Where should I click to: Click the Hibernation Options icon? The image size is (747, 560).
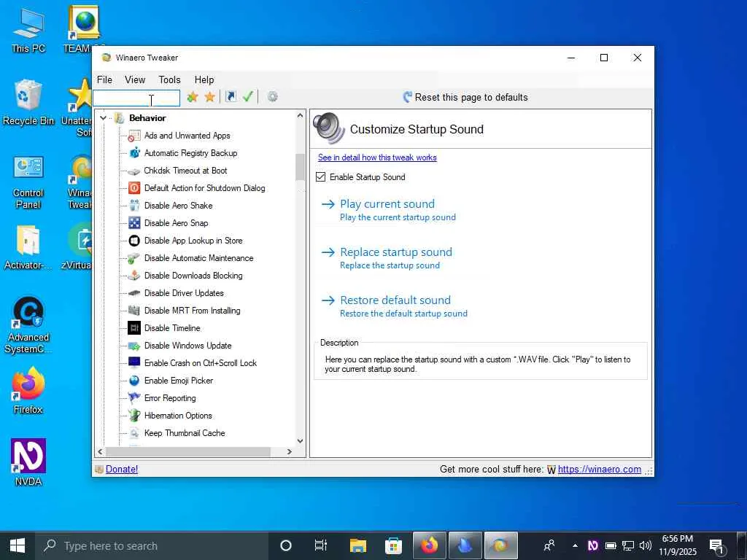pos(134,415)
